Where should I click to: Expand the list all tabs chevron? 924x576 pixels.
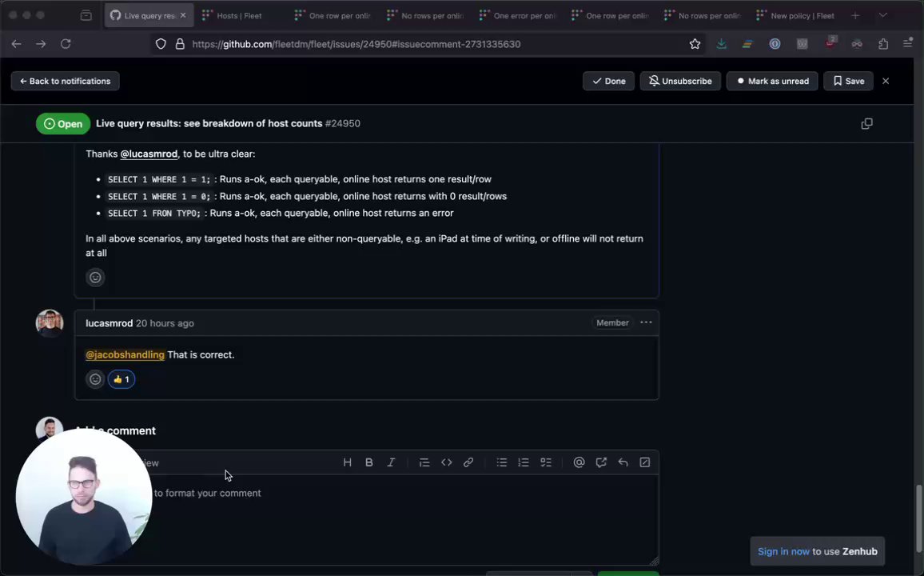[882, 15]
